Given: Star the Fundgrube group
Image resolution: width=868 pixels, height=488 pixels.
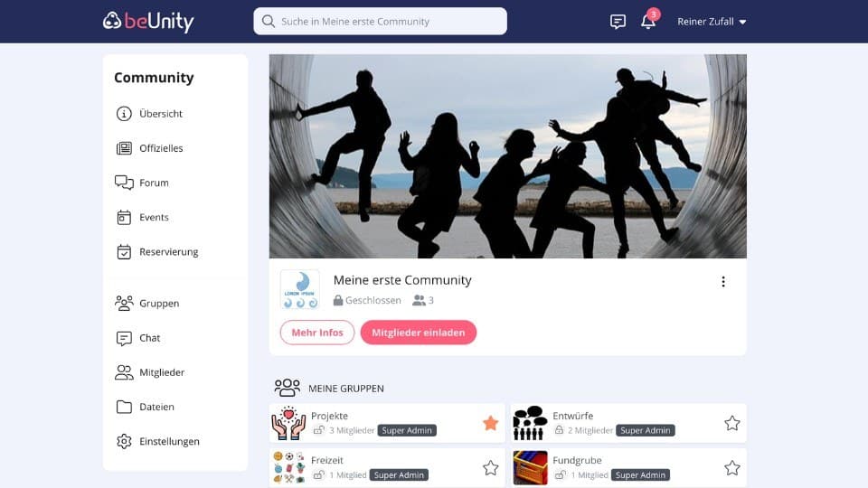Looking at the screenshot, I should 731,468.
